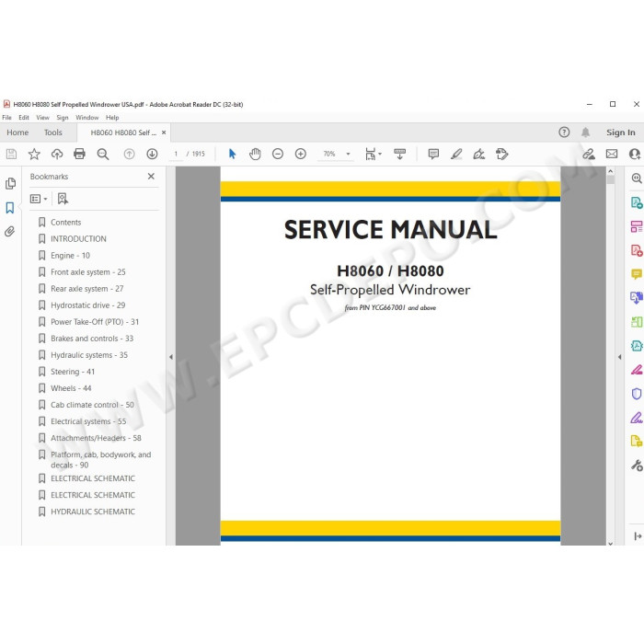
Task: Show page thumbnails panel
Action: tap(11, 184)
